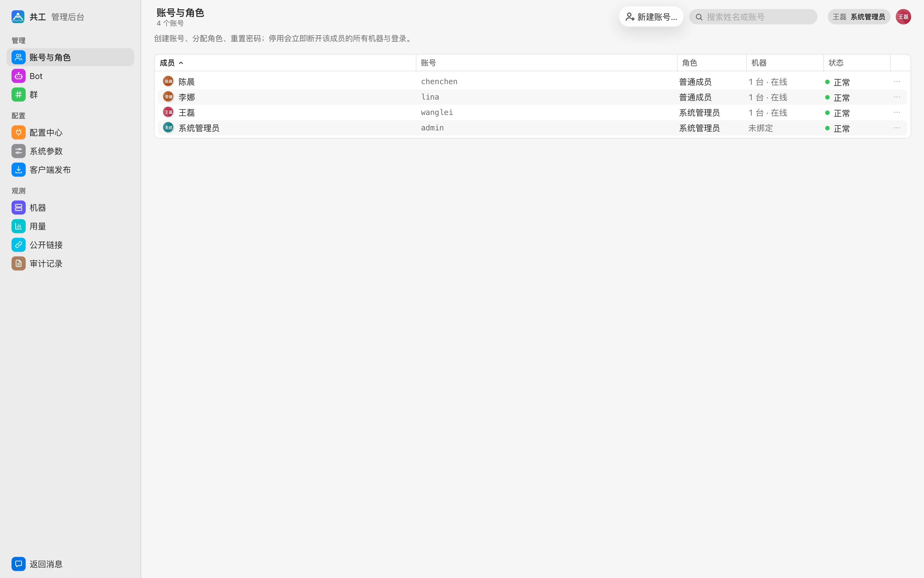Click the 新建账号 button
Screen dimensions: 924x578
coord(651,17)
